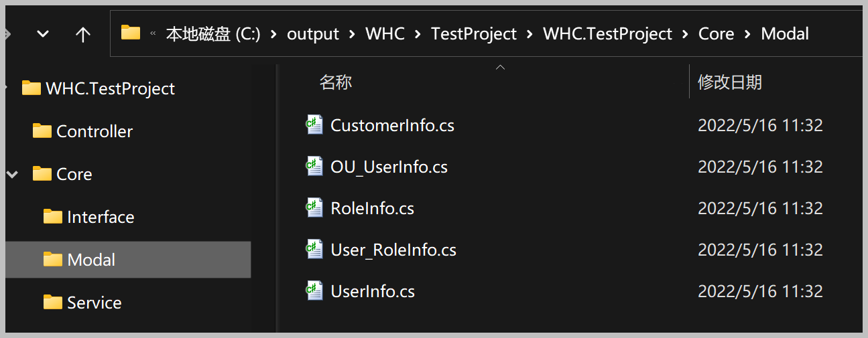Collapse the Core folder in tree

coord(12,175)
